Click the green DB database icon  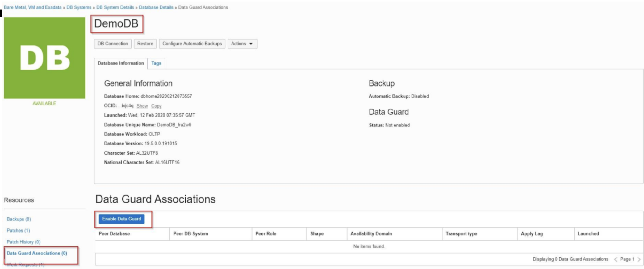[44, 58]
